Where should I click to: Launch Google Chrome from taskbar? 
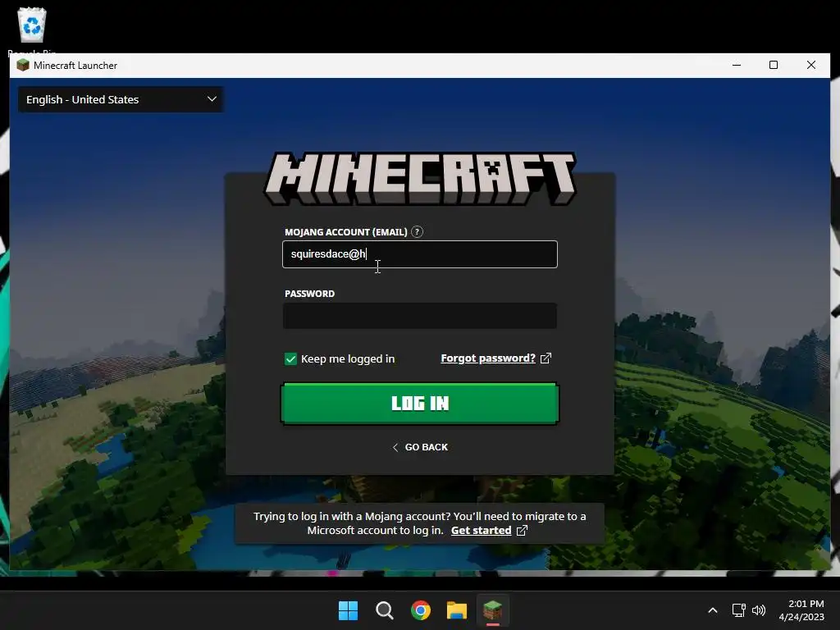click(421, 610)
